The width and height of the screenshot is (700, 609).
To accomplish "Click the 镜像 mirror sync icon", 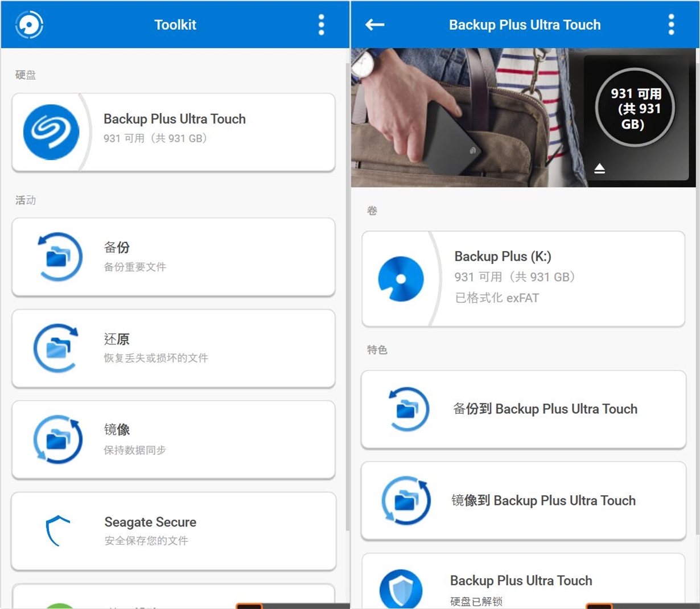I will point(58,439).
